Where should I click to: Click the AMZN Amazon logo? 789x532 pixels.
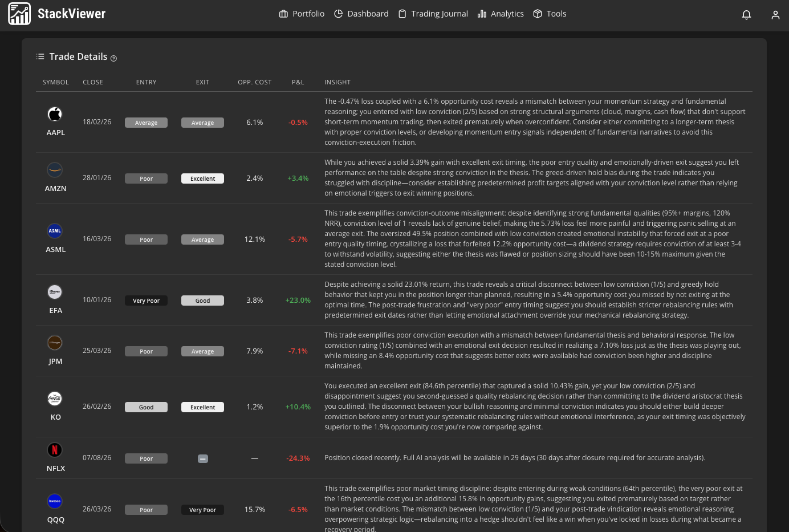coord(55,170)
